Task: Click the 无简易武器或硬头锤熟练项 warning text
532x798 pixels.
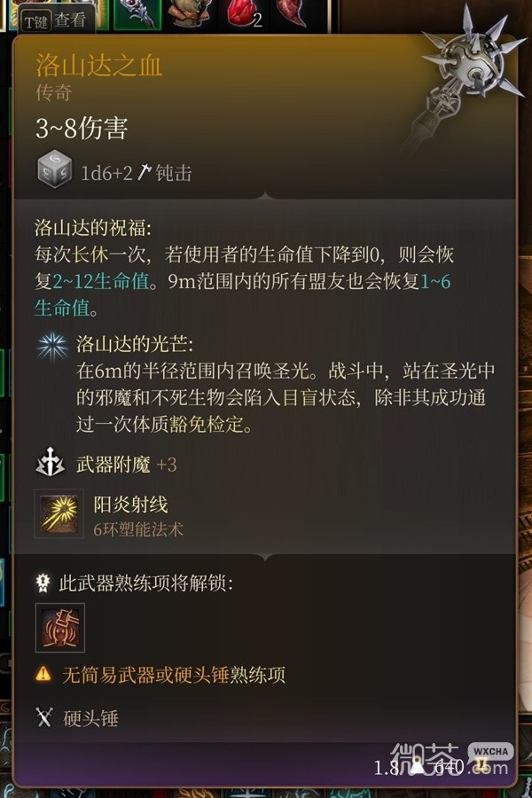Action: click(x=174, y=675)
